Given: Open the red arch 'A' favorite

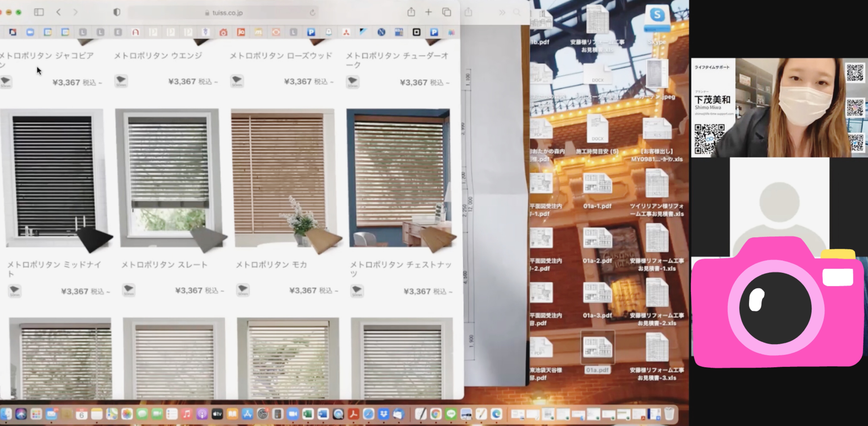Looking at the screenshot, I should click(135, 32).
